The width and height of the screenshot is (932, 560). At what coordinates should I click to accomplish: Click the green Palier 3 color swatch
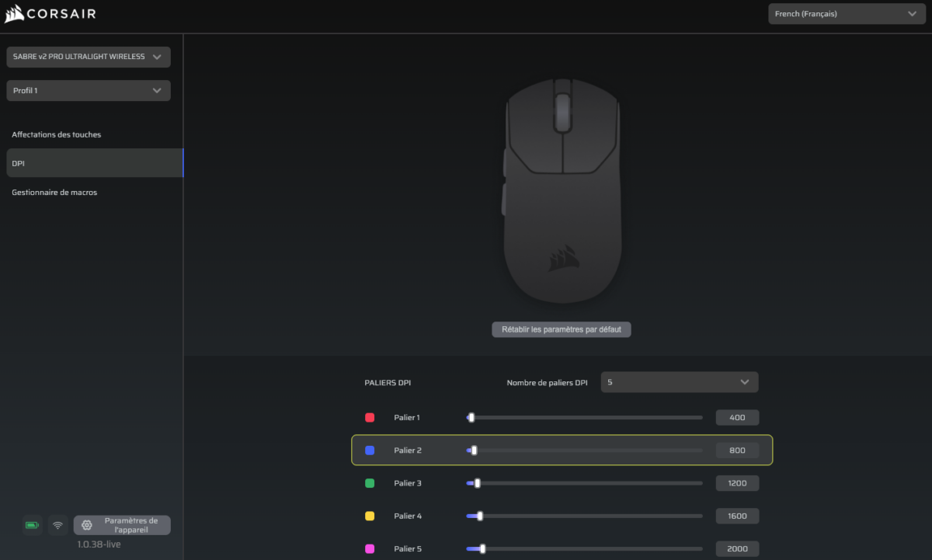click(369, 482)
